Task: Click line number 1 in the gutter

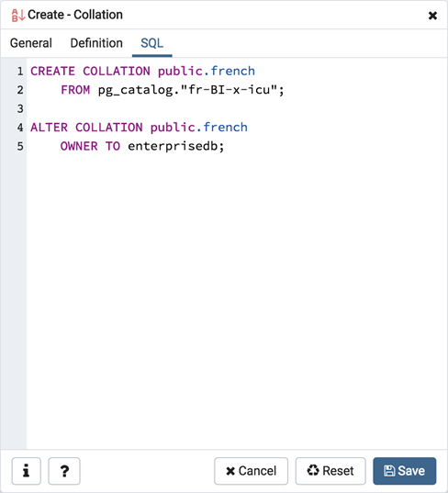Action: click(x=20, y=72)
